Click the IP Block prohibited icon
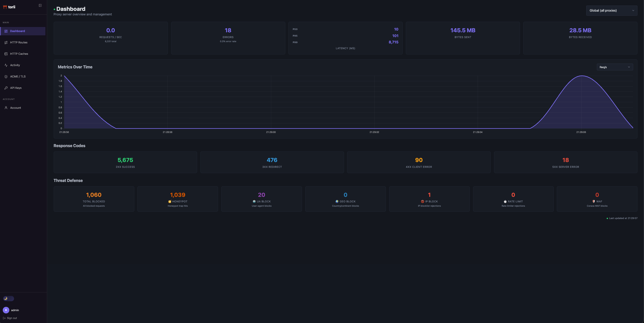The height and width of the screenshot is (323, 644). pyautogui.click(x=422, y=202)
